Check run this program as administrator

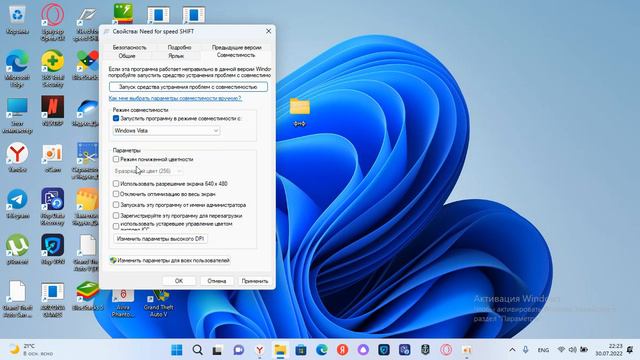pos(116,205)
